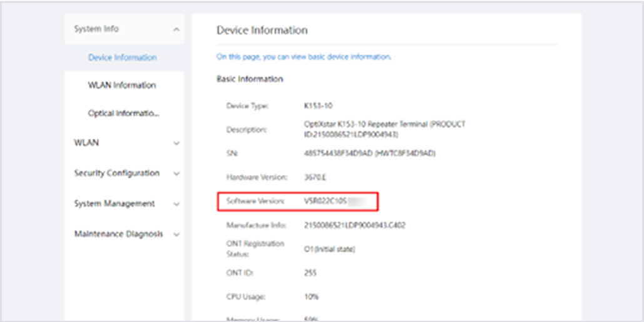Click the K153-10 device type value
This screenshot has height=322, width=644.
tap(319, 106)
